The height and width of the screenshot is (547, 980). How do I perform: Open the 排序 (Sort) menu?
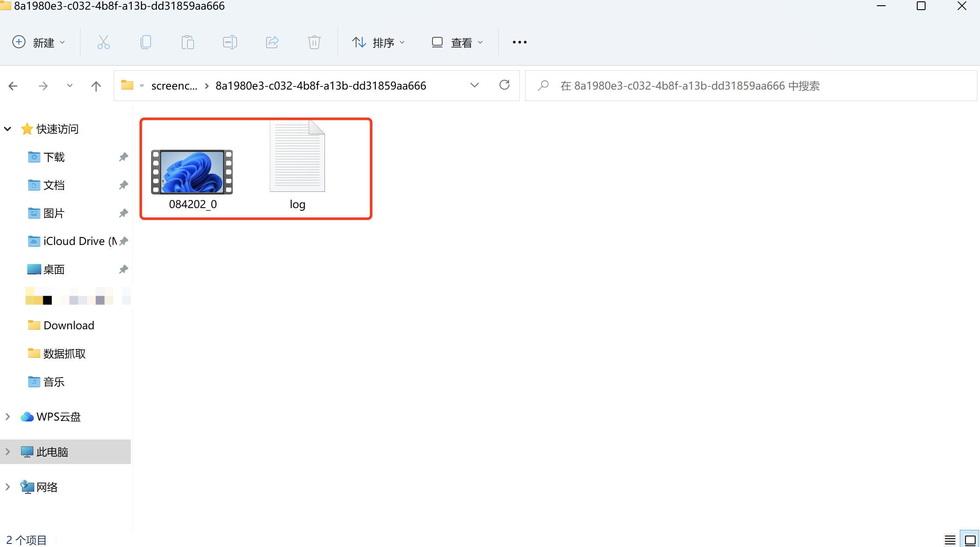(378, 42)
